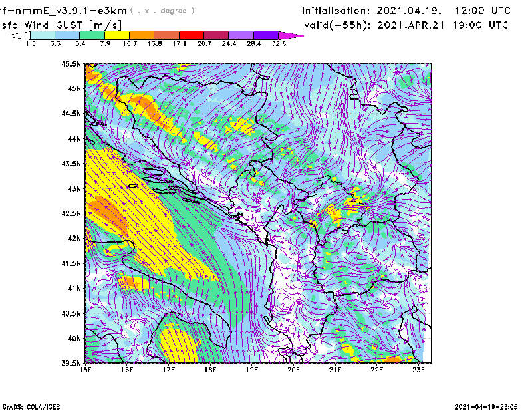The image size is (532, 411).
Task: Click the initialisation date 2021.04.19.
Action: pos(409,11)
